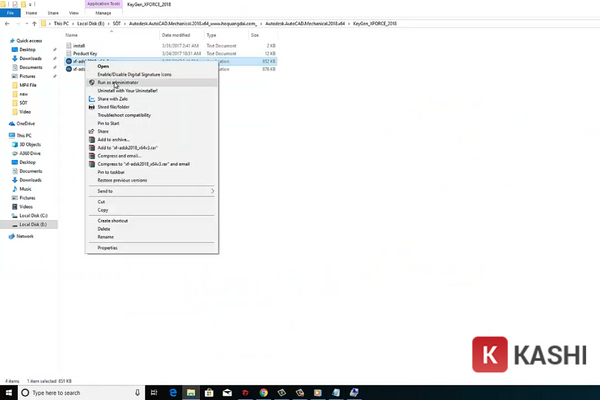The height and width of the screenshot is (400, 600).
Task: Open the File ribbon tab
Action: (10, 13)
